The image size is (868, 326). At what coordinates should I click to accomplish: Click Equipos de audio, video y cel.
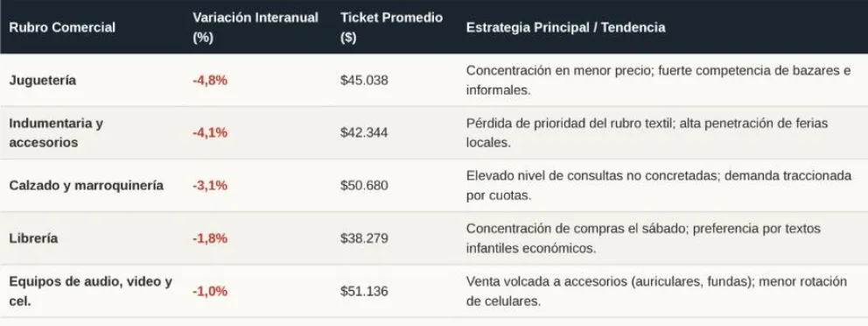pos(91,291)
